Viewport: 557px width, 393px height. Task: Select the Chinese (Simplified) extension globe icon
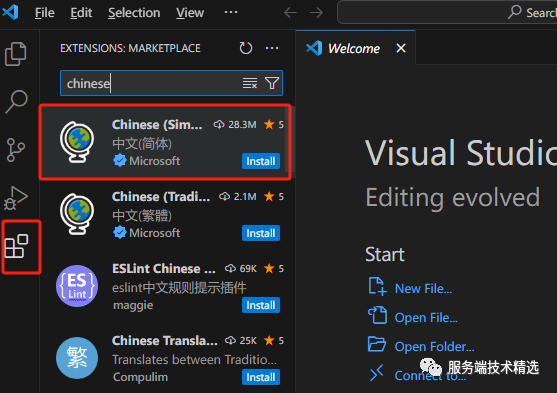77,142
